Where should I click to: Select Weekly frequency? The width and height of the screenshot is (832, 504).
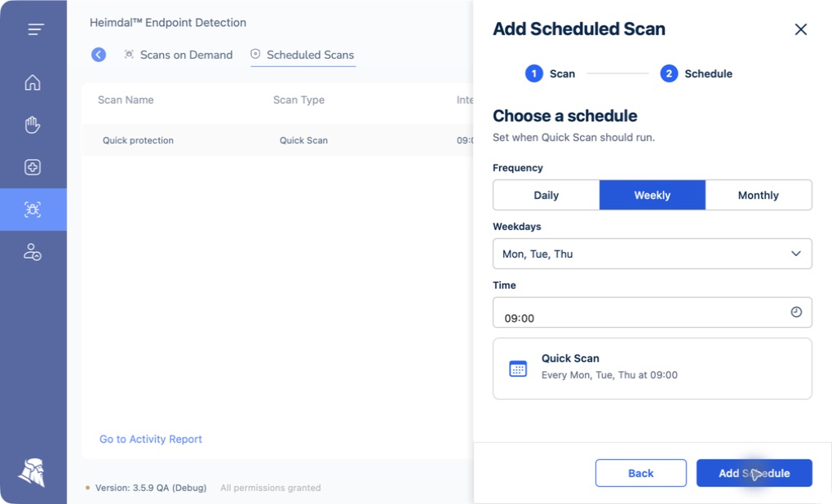[x=652, y=195]
